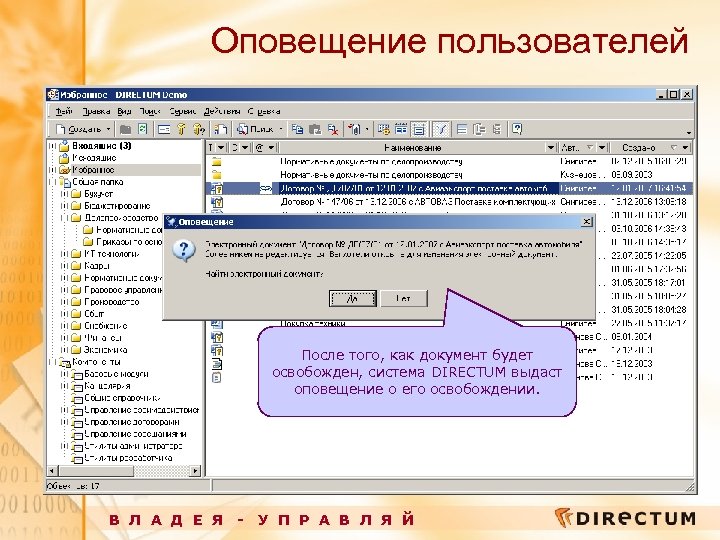Click the Поиск binoculars toolbar button
Viewport: 720px width, 540px height.
tap(255, 129)
